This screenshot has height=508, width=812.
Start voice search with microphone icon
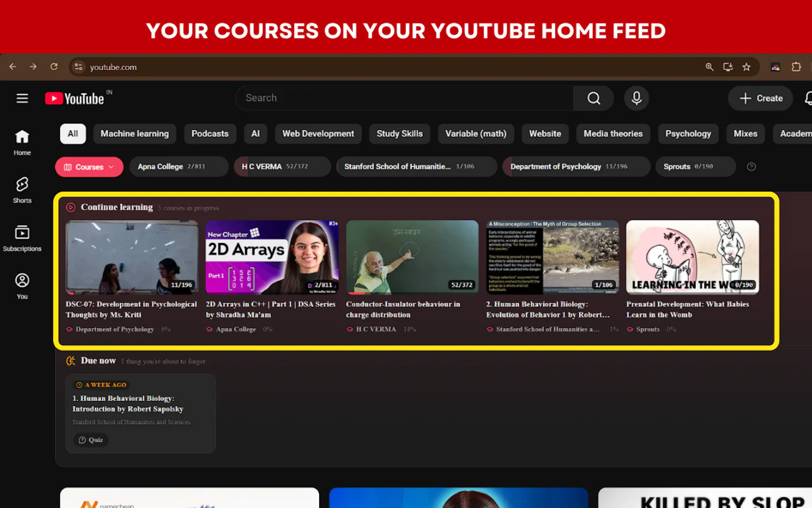click(x=636, y=98)
